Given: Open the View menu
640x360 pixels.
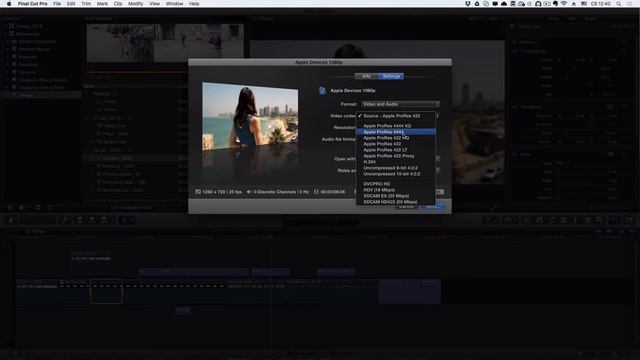Looking at the screenshot, I should click(x=154, y=4).
